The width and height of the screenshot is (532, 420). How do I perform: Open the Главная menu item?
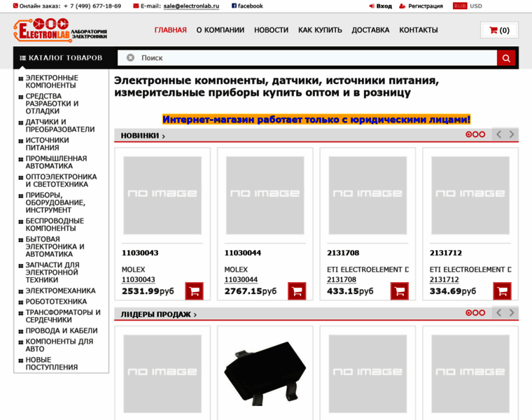[170, 30]
